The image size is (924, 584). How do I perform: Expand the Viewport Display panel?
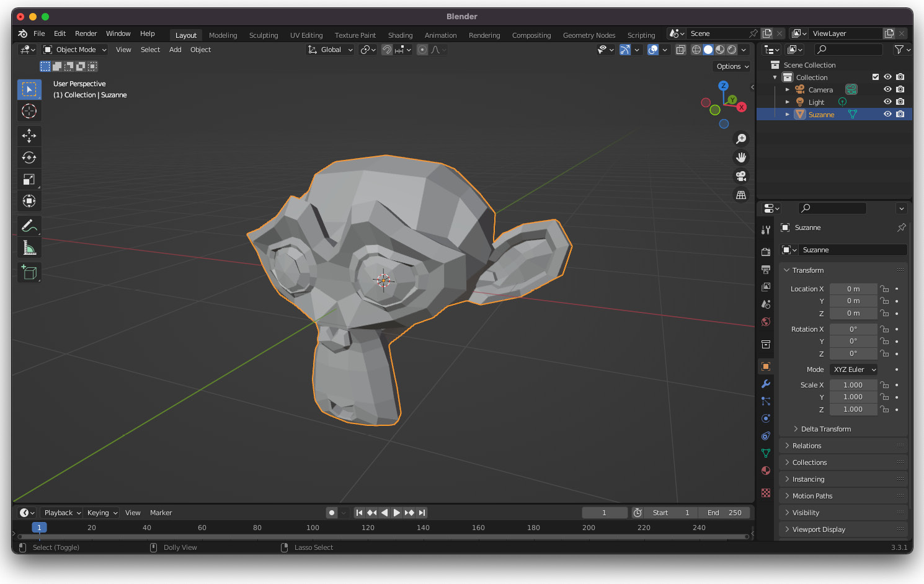point(843,529)
